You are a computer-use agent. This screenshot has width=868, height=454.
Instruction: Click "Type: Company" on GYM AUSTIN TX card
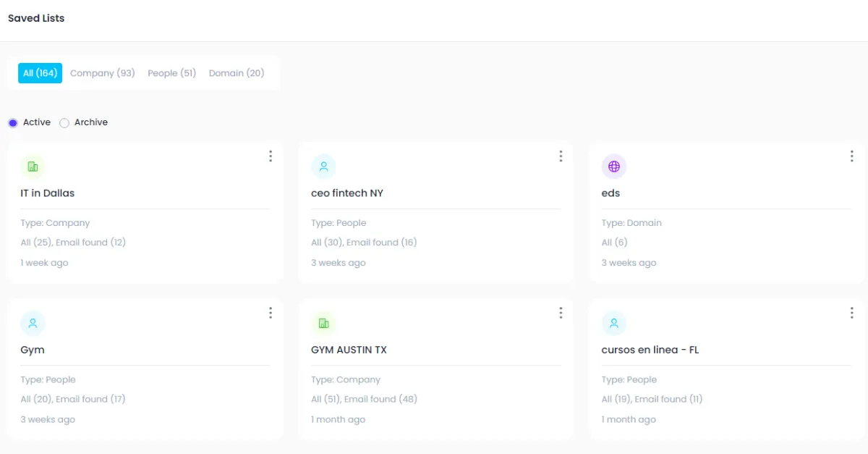346,379
